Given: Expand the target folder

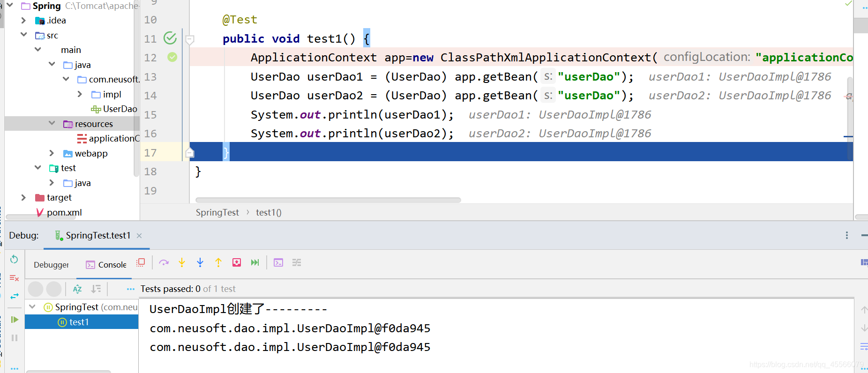Looking at the screenshot, I should [23, 197].
